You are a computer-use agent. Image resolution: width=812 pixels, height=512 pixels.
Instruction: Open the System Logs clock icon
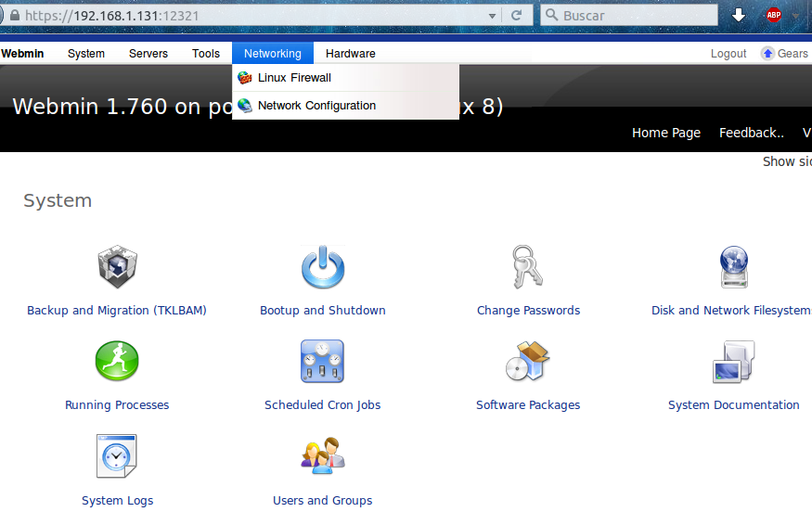[117, 456]
